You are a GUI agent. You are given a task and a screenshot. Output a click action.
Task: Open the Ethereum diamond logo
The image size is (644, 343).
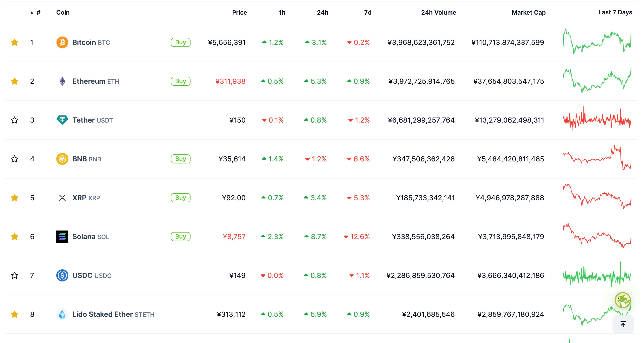[62, 81]
